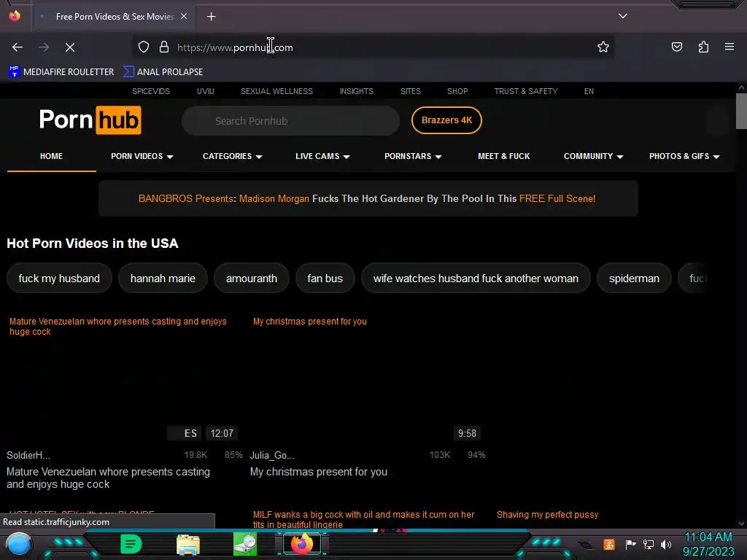The image size is (747, 560).
Task: Open the network tray icon
Action: click(x=649, y=544)
